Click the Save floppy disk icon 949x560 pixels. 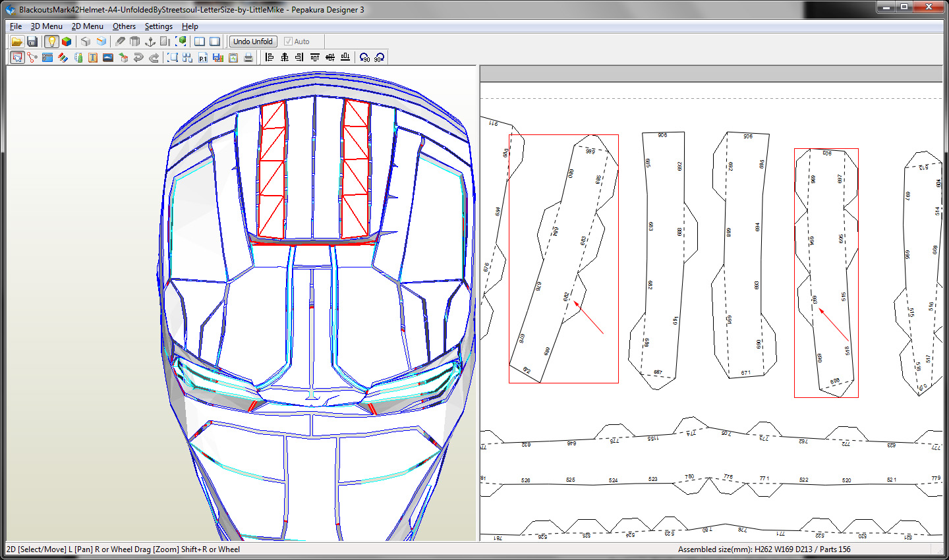click(x=32, y=42)
